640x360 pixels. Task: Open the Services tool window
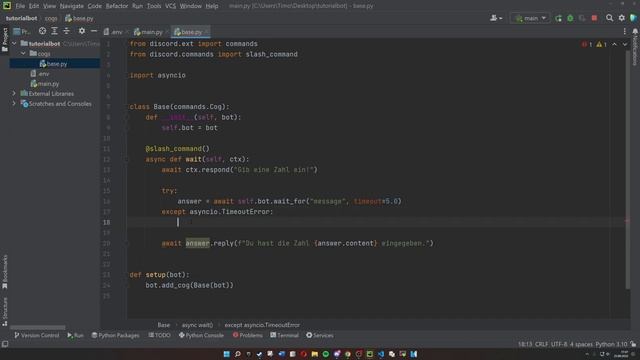point(320,335)
